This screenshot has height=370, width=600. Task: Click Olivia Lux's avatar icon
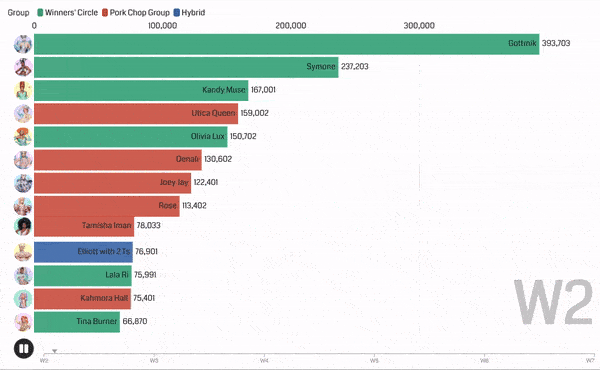click(x=23, y=137)
